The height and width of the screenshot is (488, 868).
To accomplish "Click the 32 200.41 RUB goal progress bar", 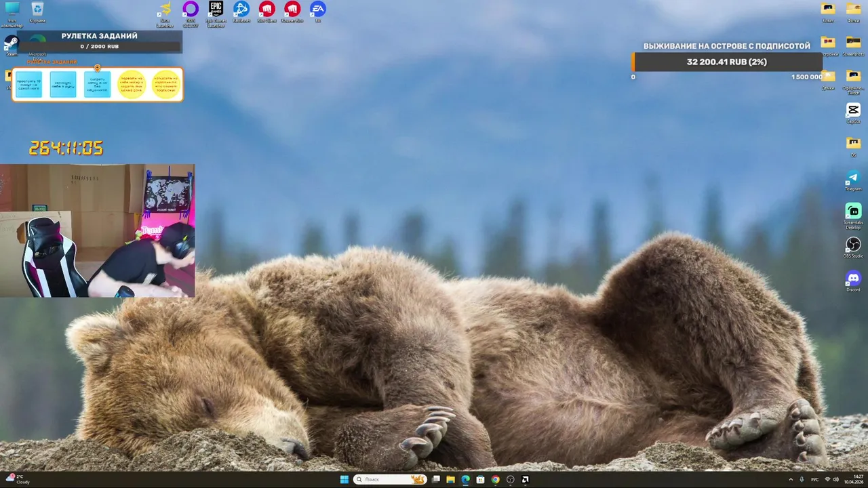I will point(726,62).
